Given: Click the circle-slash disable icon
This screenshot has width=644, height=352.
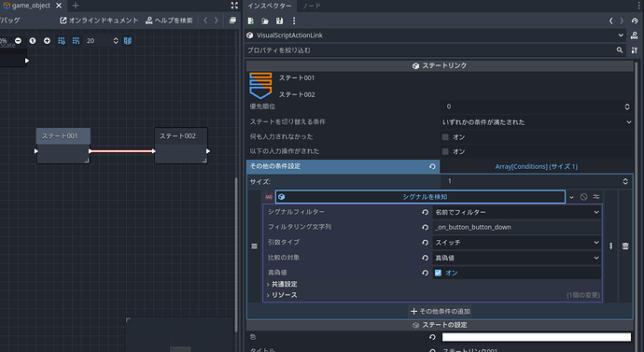Looking at the screenshot, I should (x=583, y=197).
